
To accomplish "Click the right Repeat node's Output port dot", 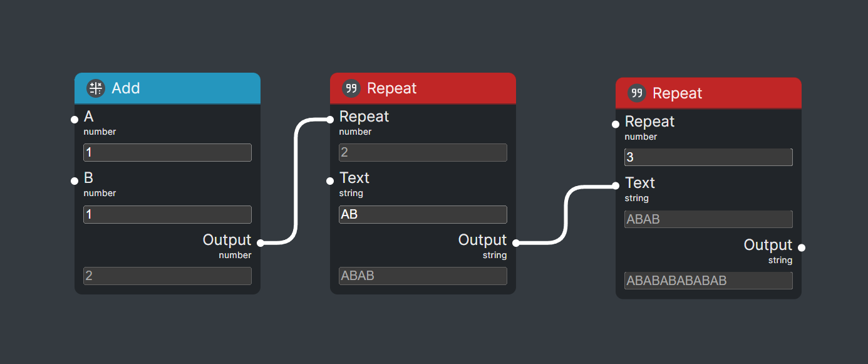I will [801, 247].
